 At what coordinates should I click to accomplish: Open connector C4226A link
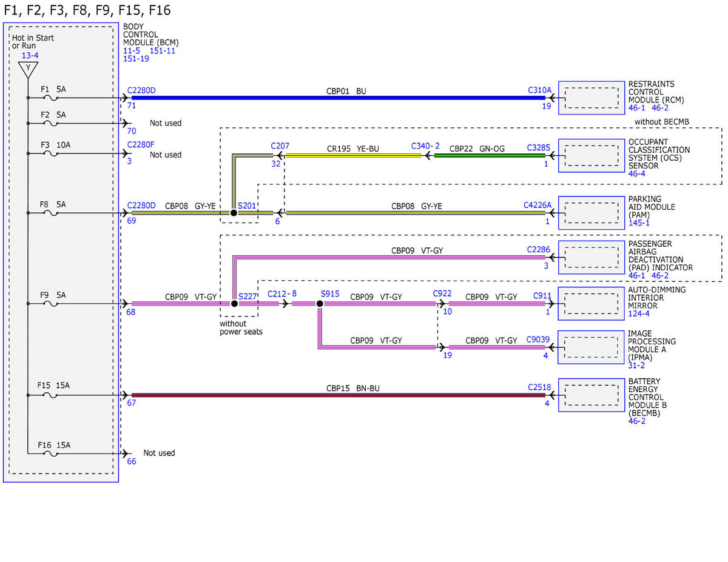[538, 206]
